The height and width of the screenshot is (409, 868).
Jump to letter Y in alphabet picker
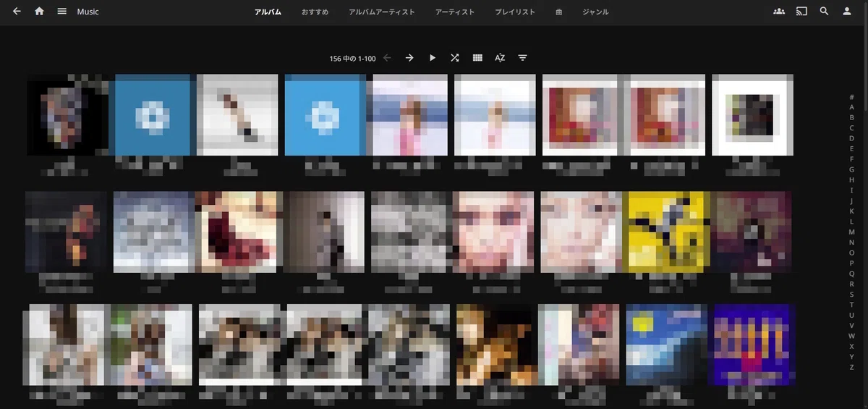[852, 357]
